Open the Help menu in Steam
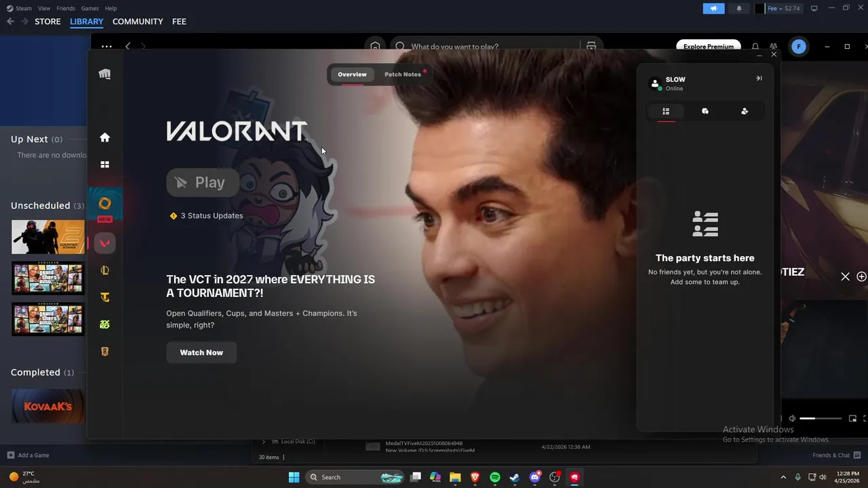 tap(111, 8)
